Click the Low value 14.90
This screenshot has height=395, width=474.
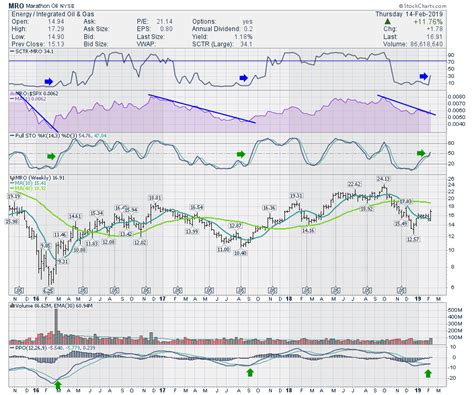tap(56, 37)
